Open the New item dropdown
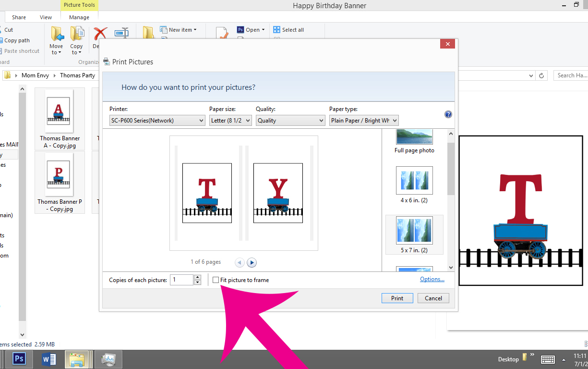588x369 pixels. coord(178,30)
